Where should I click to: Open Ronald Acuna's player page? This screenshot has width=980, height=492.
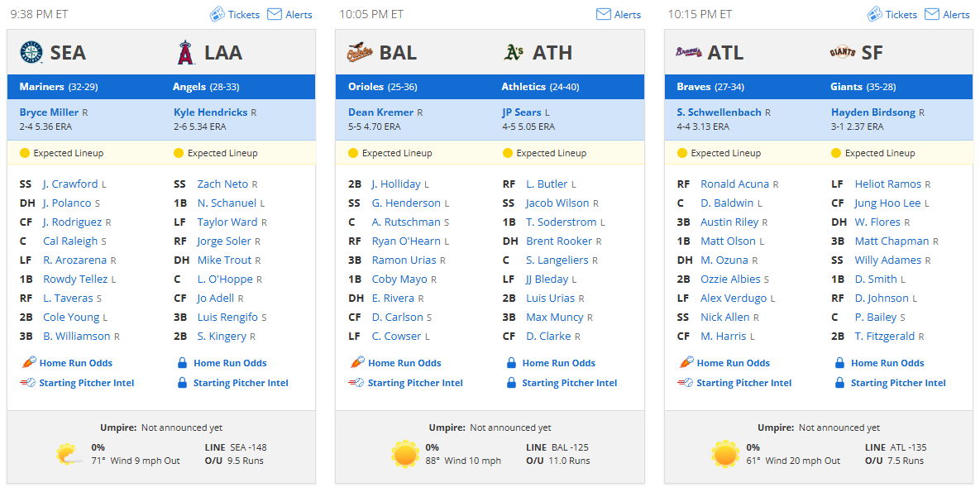(x=735, y=184)
